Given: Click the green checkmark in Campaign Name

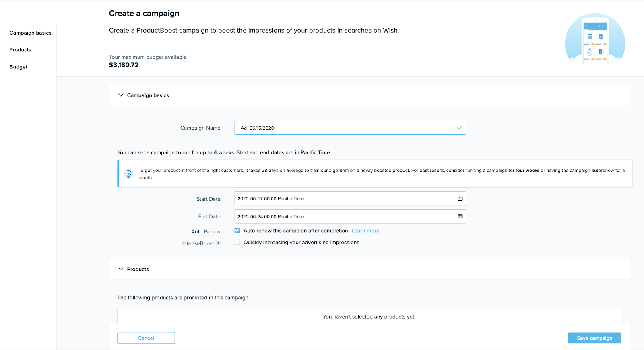Looking at the screenshot, I should (459, 128).
